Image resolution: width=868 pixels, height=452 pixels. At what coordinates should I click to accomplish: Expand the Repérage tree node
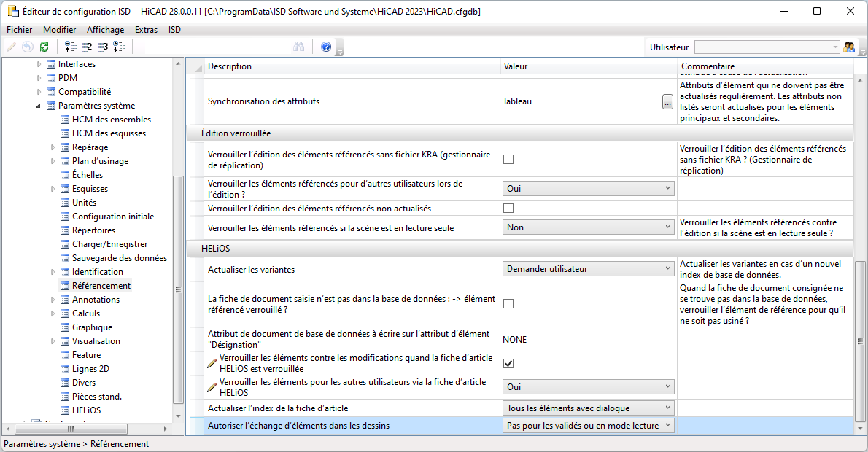[53, 147]
